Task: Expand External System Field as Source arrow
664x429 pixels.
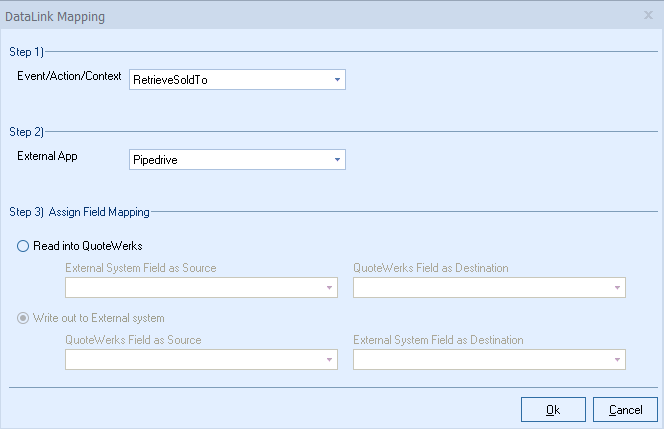Action: (328, 288)
